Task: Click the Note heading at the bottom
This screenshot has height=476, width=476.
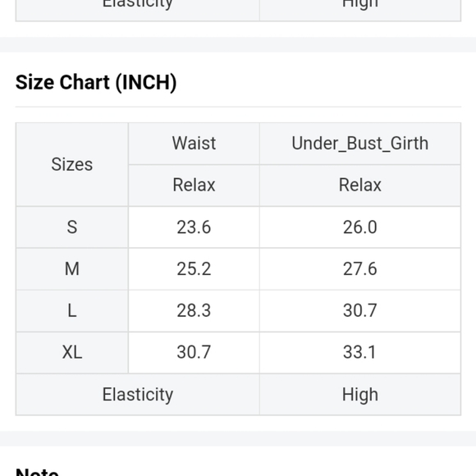Action: [37, 472]
